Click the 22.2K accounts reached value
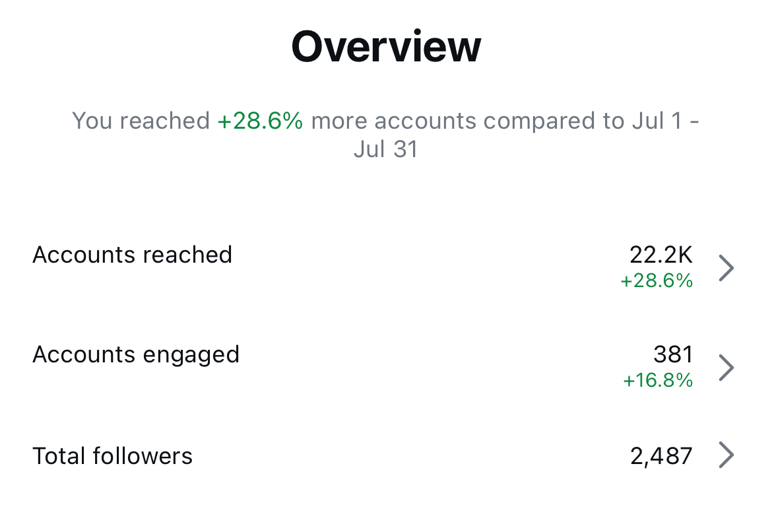 [660, 255]
